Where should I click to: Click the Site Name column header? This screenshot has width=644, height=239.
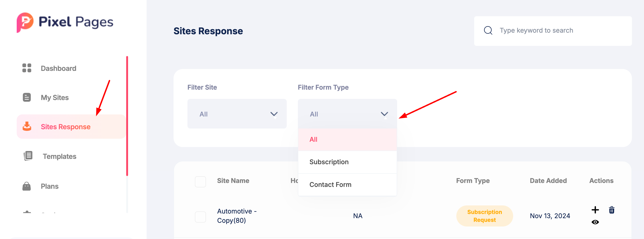pyautogui.click(x=233, y=180)
